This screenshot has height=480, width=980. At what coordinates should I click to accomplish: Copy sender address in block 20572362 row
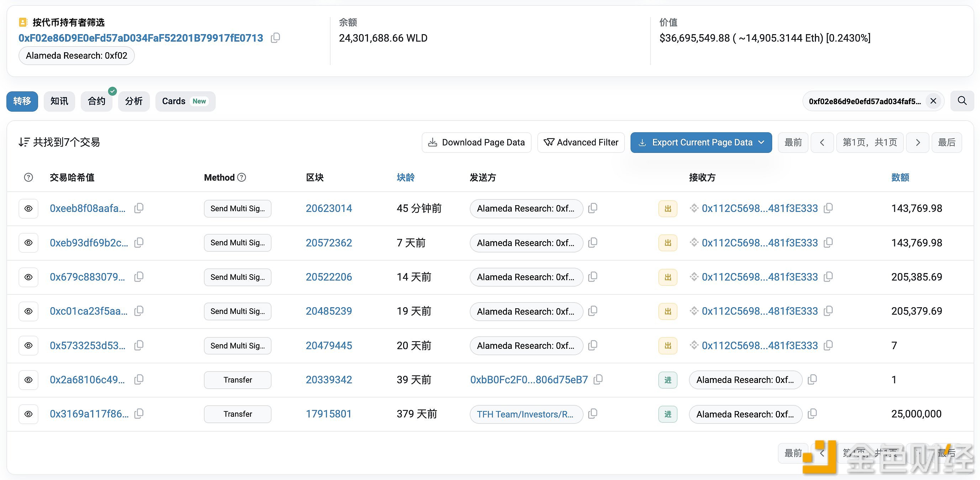(x=593, y=242)
